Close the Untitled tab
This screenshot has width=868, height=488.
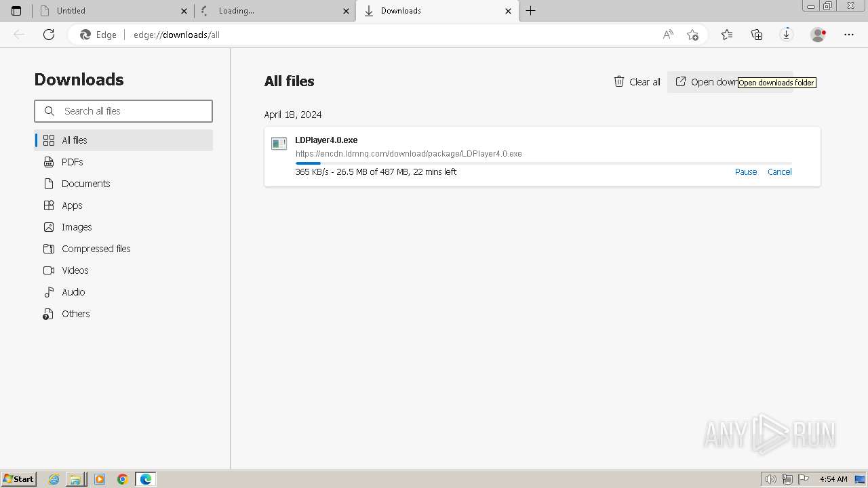click(184, 11)
